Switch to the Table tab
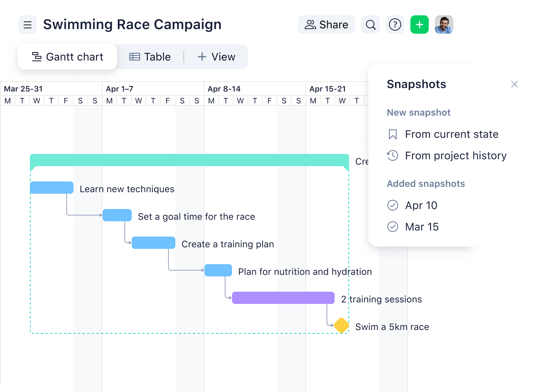The height and width of the screenshot is (392, 539). pyautogui.click(x=150, y=57)
